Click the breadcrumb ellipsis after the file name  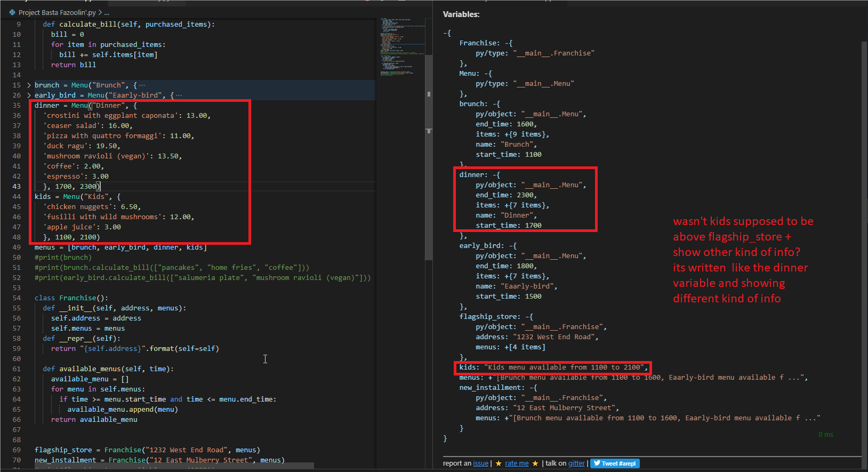click(x=107, y=12)
